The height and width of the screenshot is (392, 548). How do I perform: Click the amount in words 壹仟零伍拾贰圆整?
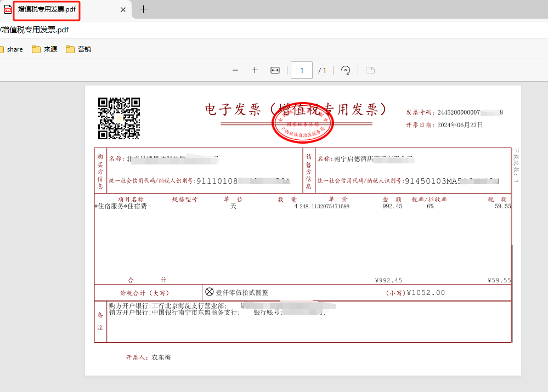[242, 293]
